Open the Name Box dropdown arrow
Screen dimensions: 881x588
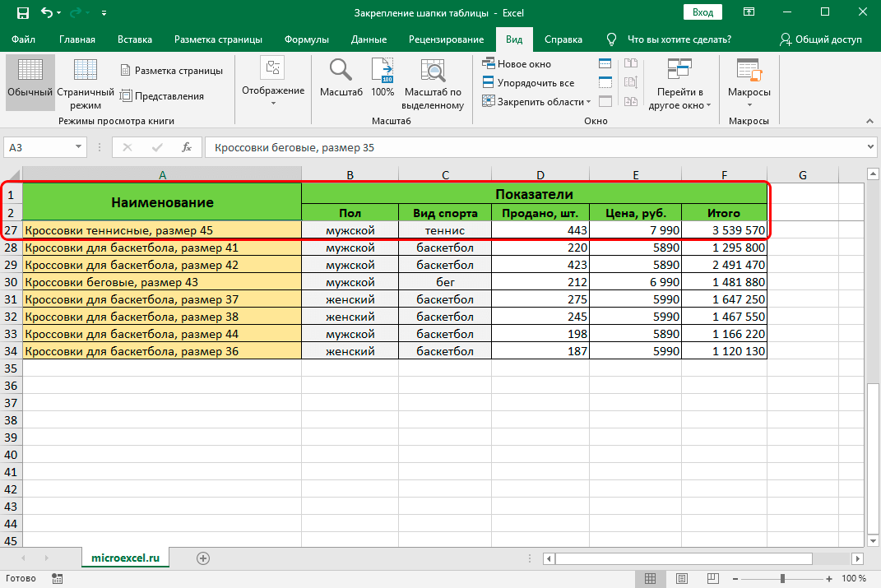click(x=79, y=147)
